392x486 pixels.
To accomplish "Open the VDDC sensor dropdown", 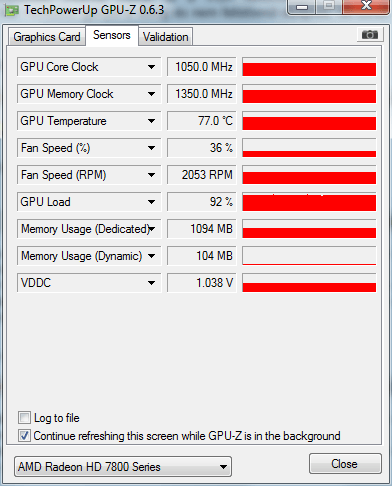I will pos(152,283).
